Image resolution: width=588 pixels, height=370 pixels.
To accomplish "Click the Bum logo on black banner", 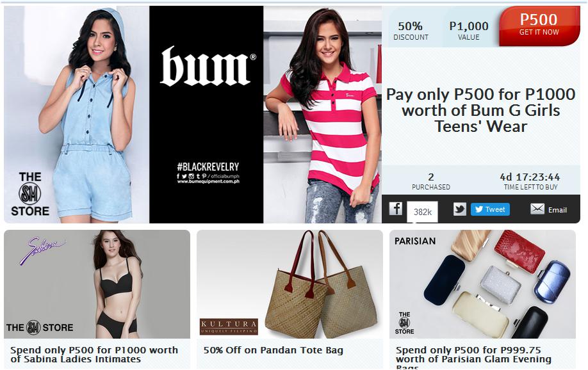I will [208, 67].
